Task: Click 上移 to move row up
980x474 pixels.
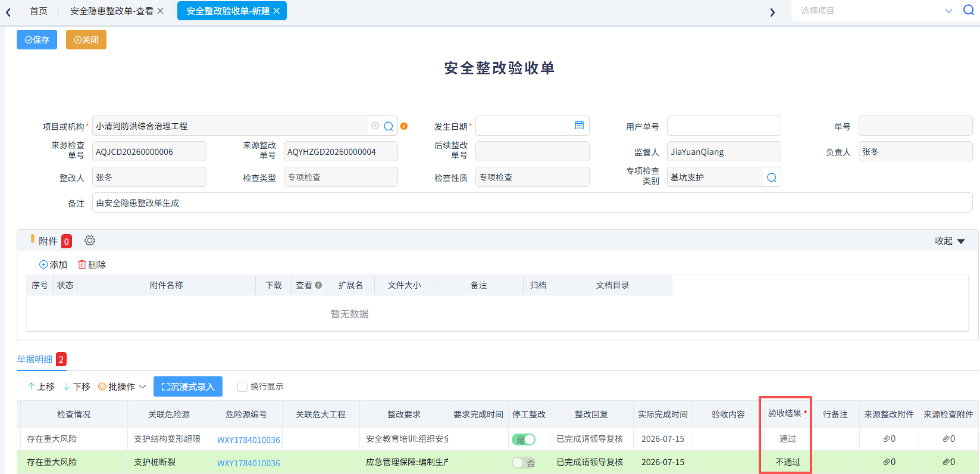Action: click(x=41, y=386)
